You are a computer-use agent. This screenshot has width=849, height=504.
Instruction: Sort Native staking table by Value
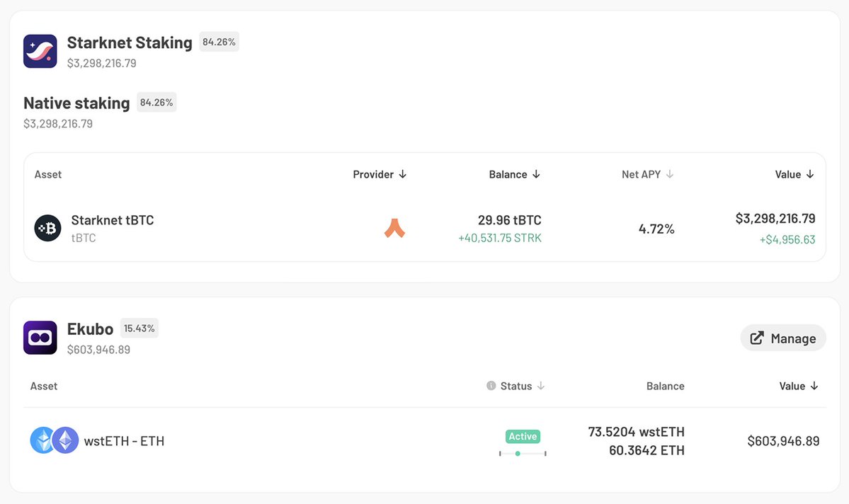(x=794, y=174)
